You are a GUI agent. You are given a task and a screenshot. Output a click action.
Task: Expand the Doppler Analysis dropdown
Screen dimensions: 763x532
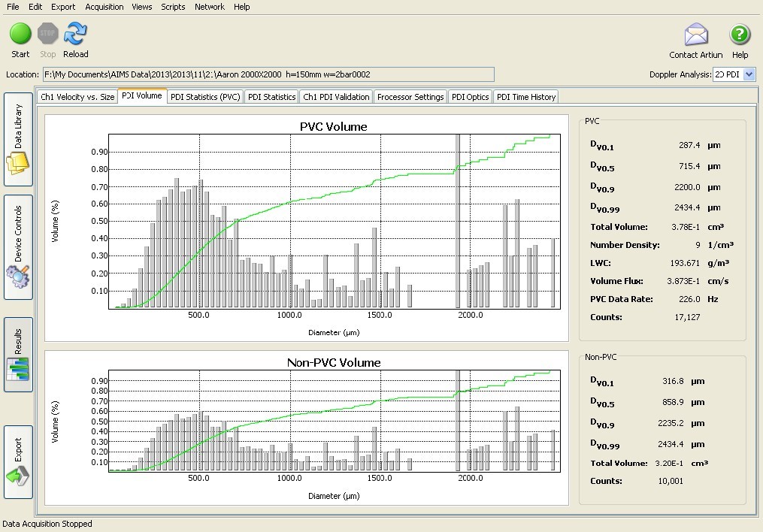749,74
